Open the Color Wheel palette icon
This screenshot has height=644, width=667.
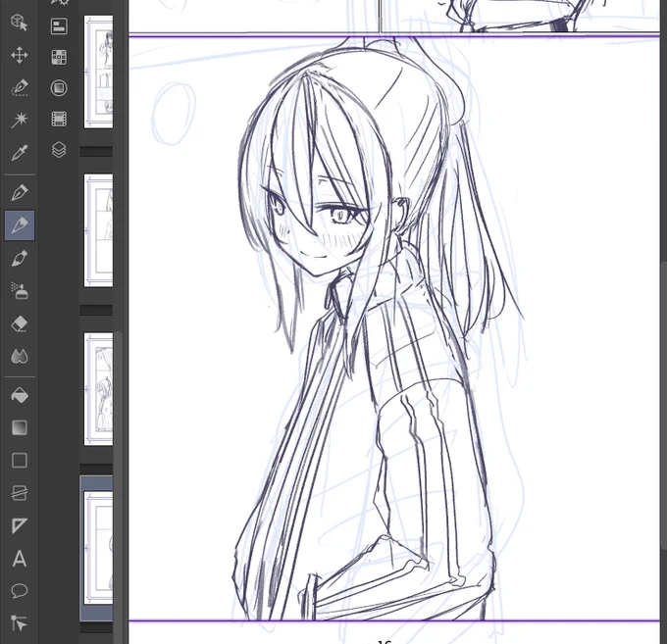click(x=59, y=88)
